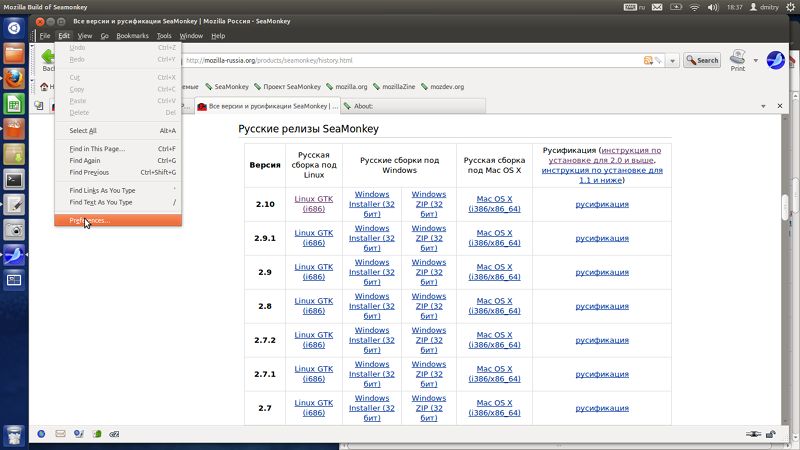Open the Bookmarks menu
The image size is (800, 450).
(x=132, y=36)
